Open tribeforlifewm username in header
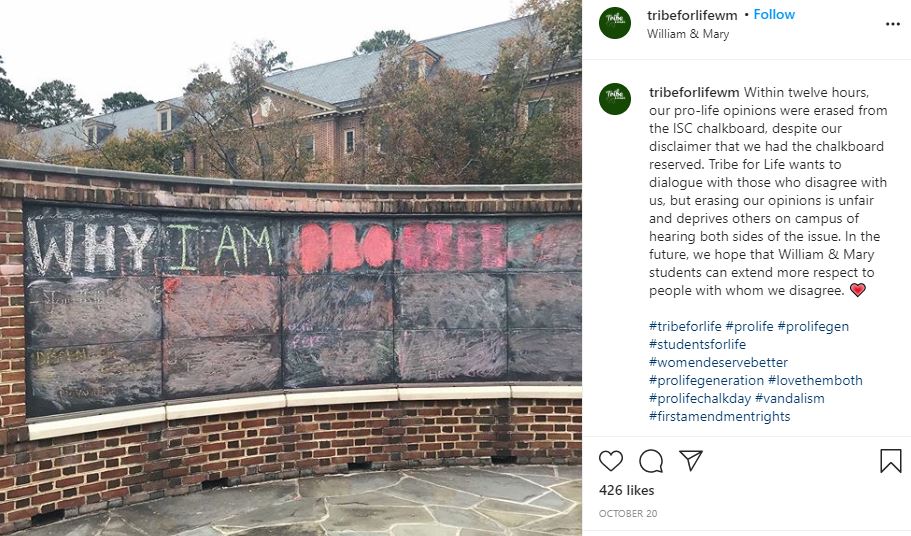Viewport: 911px width, 536px height. coord(692,15)
